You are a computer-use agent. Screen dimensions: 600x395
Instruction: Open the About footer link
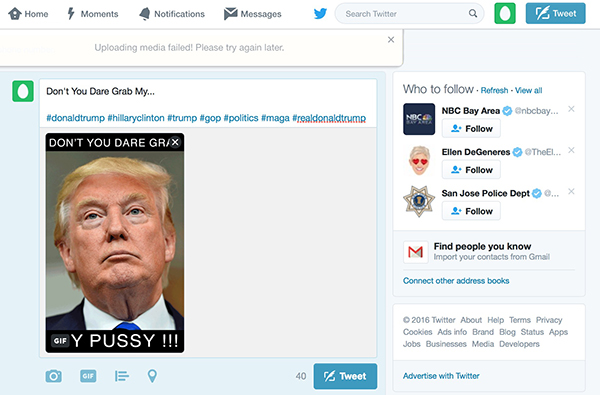tap(471, 320)
